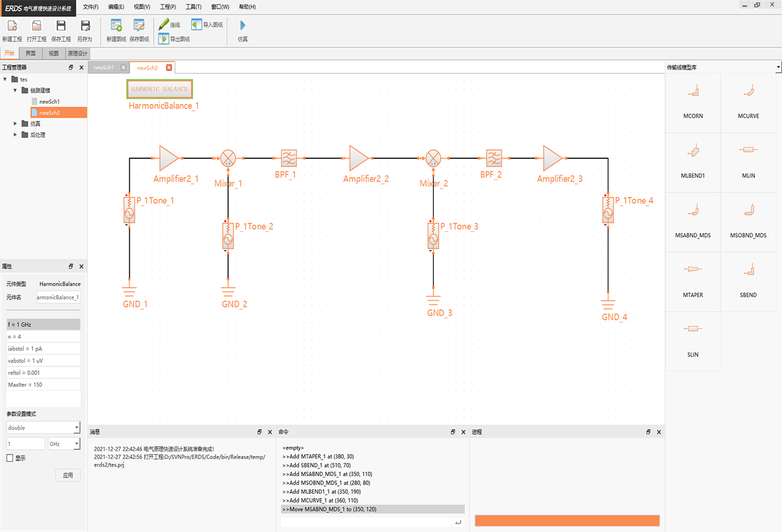Open the 工具(T) menu
Viewport: 782px width, 532px height.
tap(193, 7)
